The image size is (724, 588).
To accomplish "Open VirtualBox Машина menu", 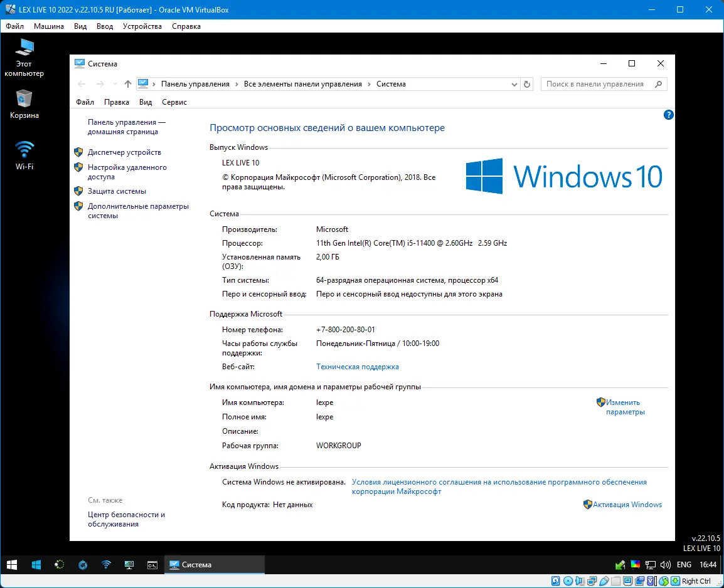I will pyautogui.click(x=49, y=26).
